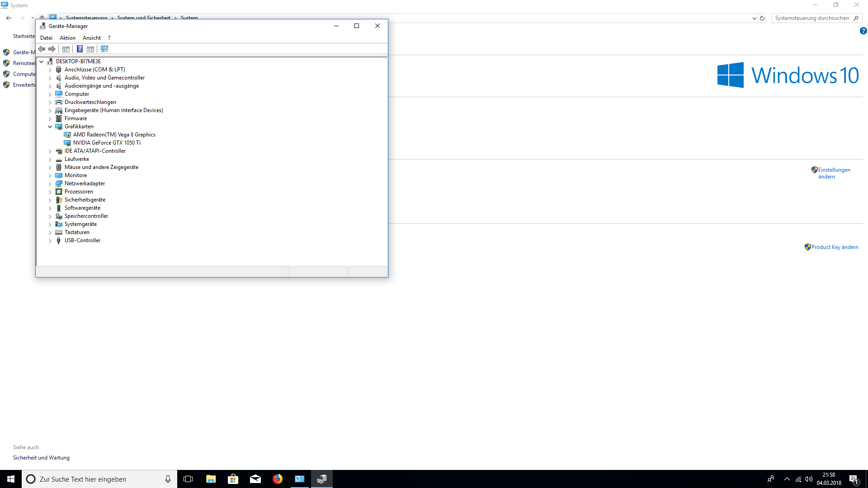868x488 pixels.
Task: Click the Product Key ändern link
Action: [835, 247]
